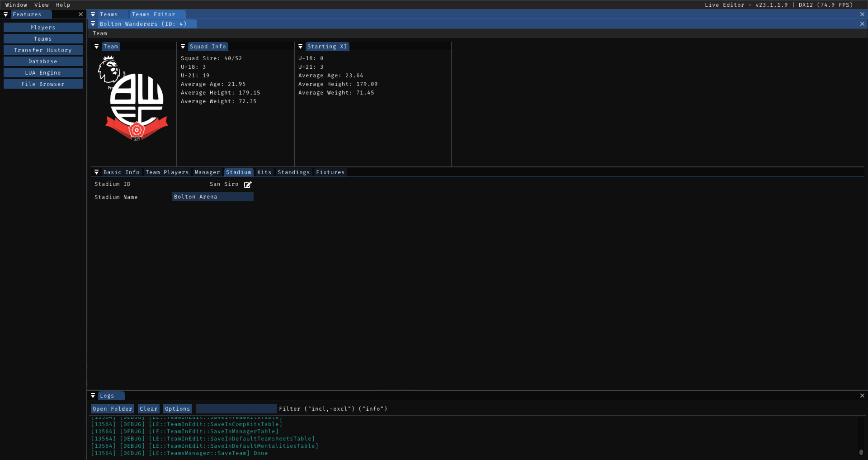Viewport: 868px width, 460px height.
Task: Go to the Kits tab
Action: (x=264, y=172)
